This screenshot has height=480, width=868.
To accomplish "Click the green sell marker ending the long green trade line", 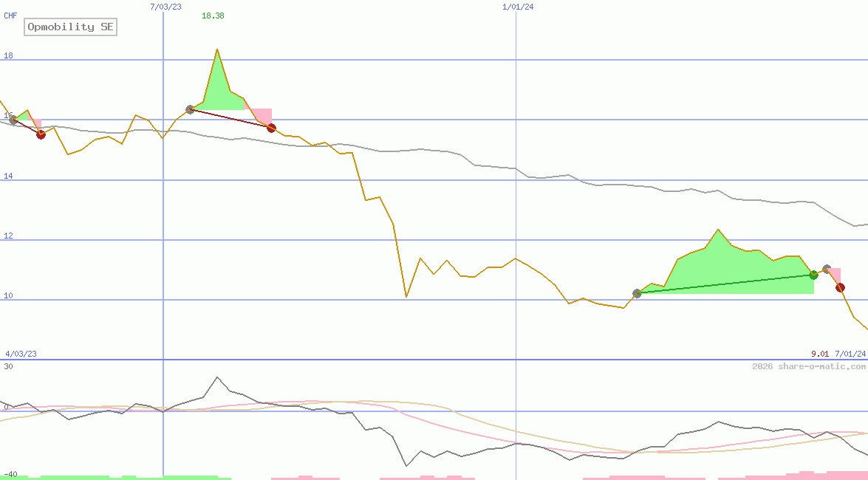I will click(x=813, y=275).
